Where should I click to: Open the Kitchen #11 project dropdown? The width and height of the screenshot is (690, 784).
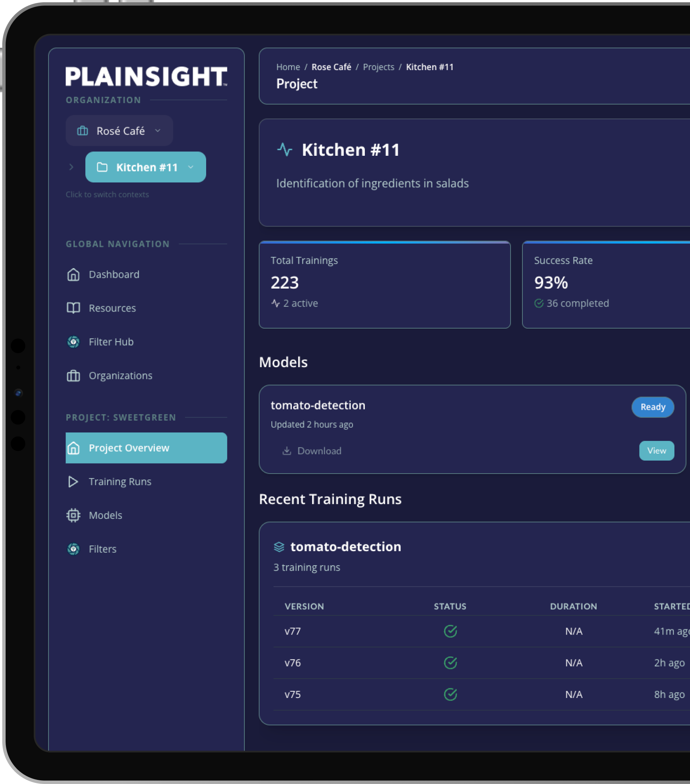pos(146,167)
